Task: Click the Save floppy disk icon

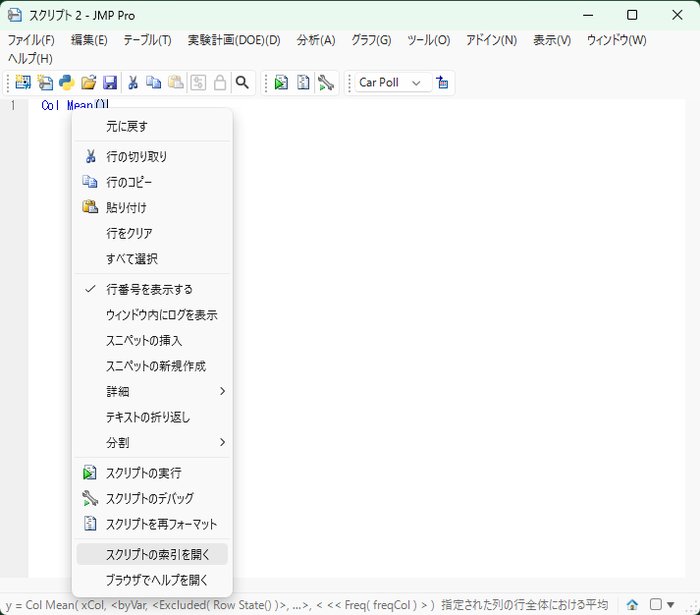Action: tap(110, 83)
